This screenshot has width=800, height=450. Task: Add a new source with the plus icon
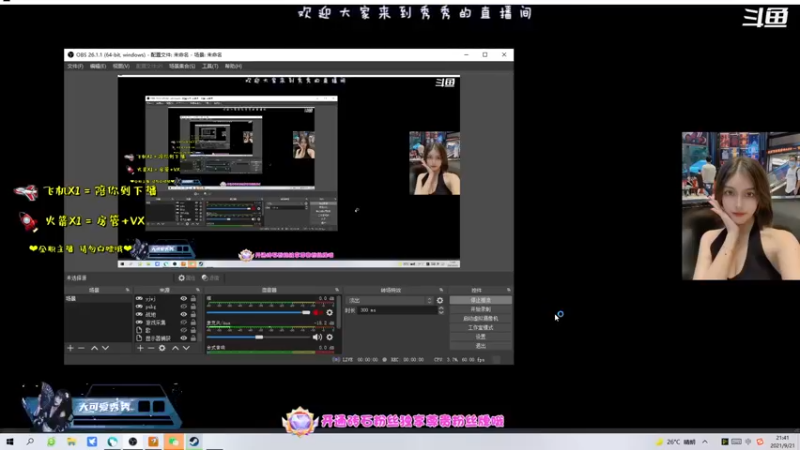click(140, 348)
